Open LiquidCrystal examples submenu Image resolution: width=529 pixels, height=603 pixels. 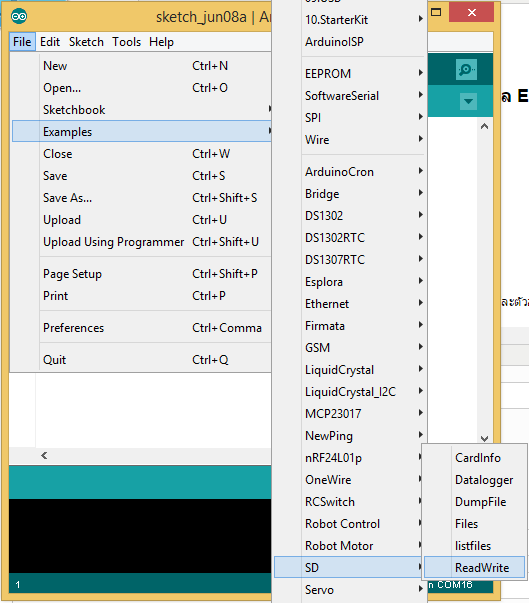click(350, 370)
